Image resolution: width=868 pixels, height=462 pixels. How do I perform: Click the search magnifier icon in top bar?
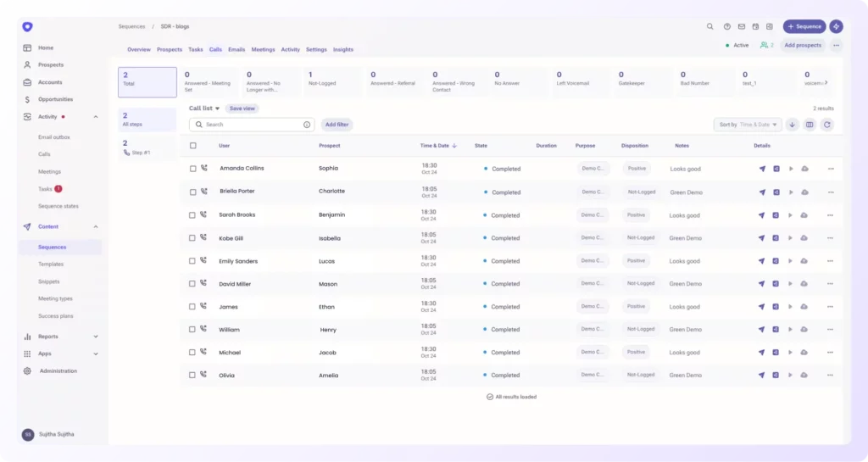[x=710, y=26]
